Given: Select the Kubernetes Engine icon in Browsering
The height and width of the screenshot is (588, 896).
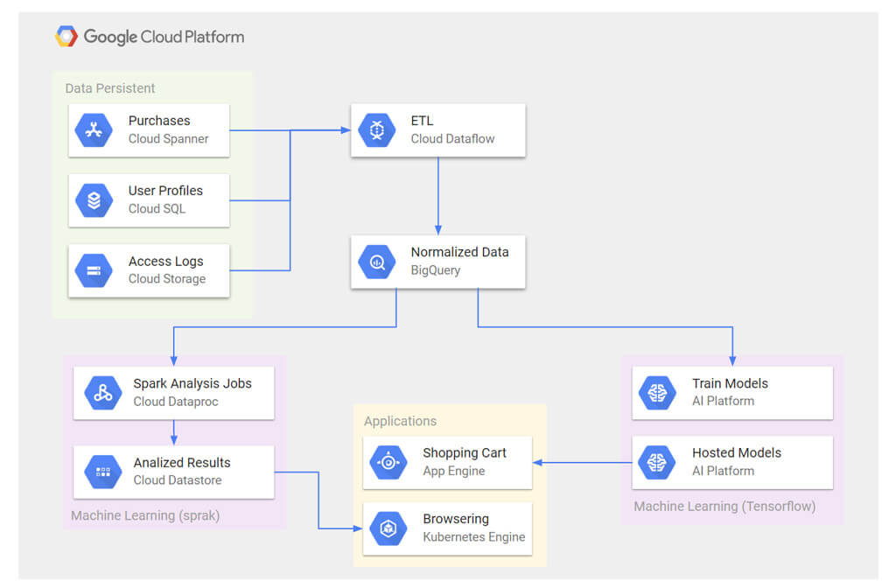Looking at the screenshot, I should point(388,528).
